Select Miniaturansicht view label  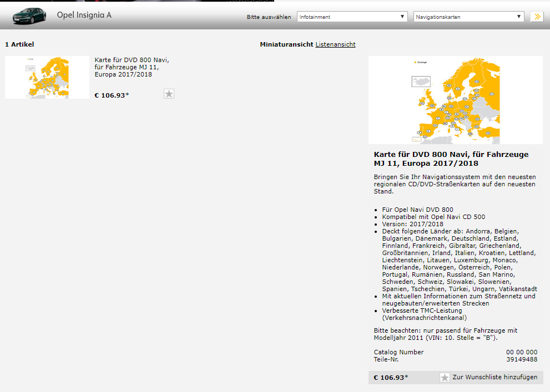(286, 44)
